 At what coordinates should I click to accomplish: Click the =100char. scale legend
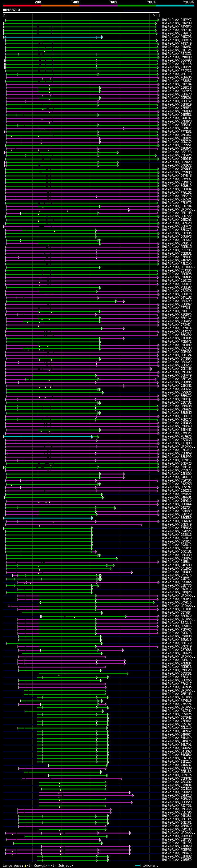147,865
